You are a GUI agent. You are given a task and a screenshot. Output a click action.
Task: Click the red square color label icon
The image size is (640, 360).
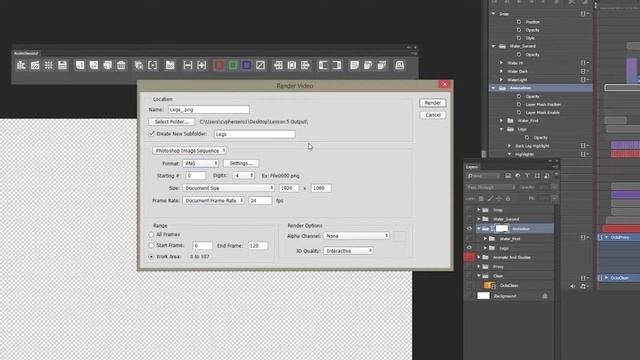coord(219,65)
